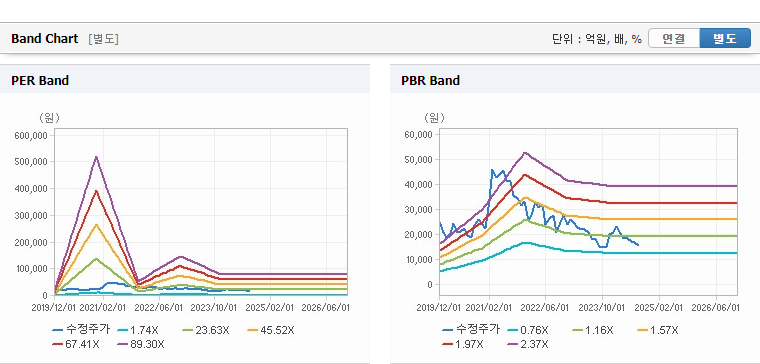Toggle the 수정주가 series in PBR Band legend

471,330
